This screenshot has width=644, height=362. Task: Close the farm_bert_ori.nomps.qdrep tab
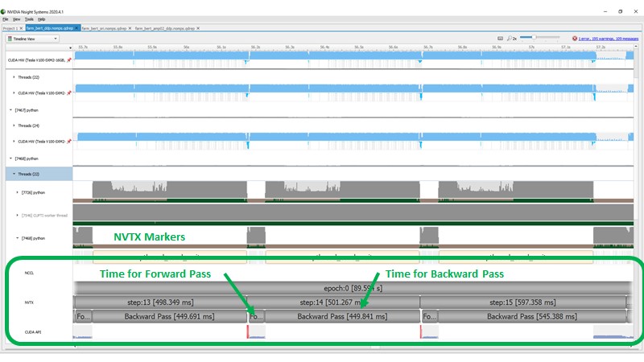pos(130,28)
